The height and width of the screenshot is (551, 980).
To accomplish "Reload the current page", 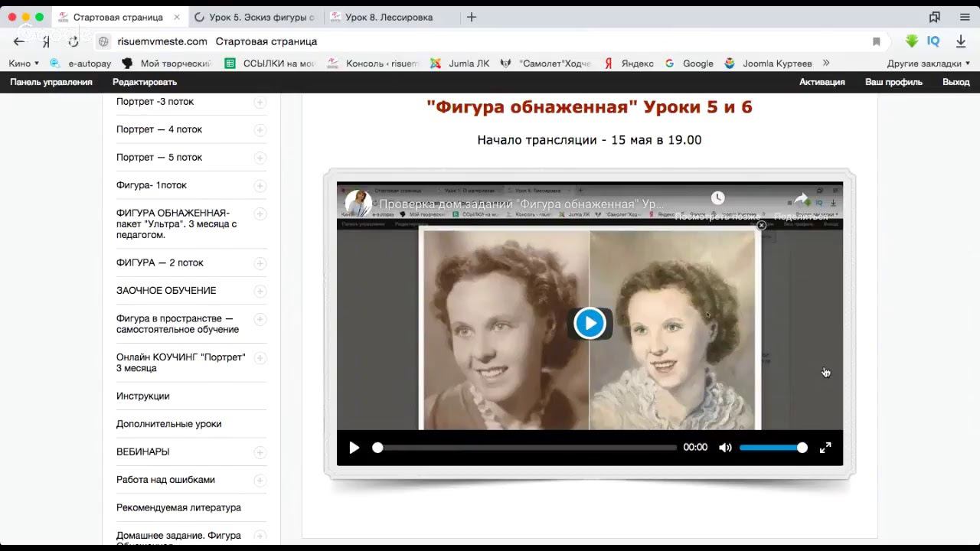I will tap(73, 41).
